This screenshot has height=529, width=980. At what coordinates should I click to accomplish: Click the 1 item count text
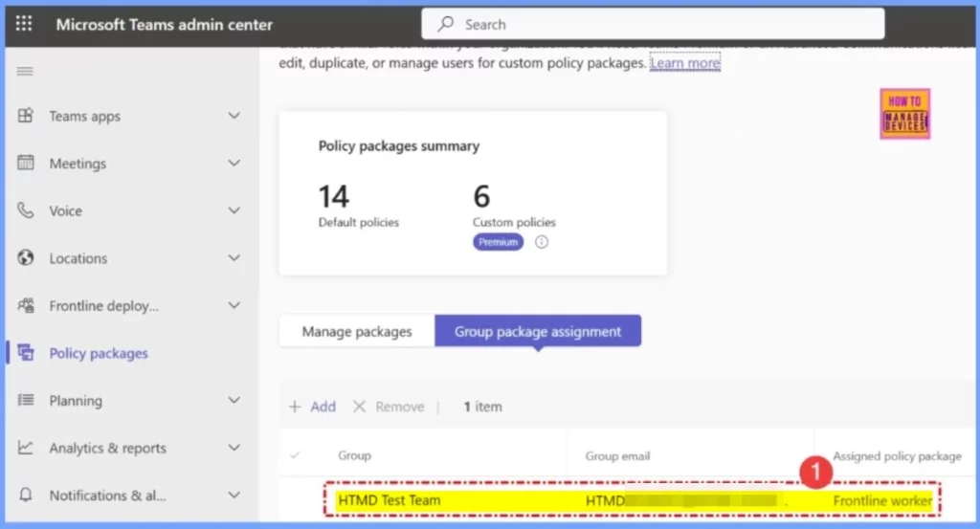[x=482, y=407]
